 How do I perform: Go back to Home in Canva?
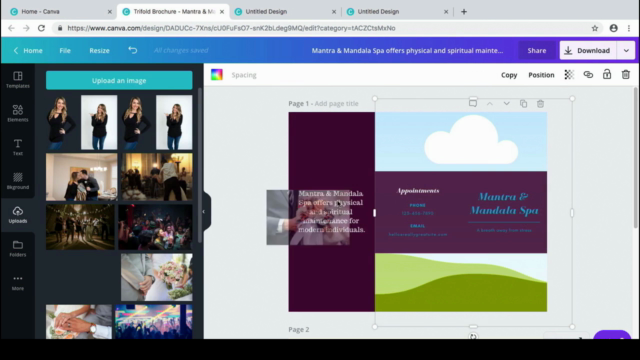click(x=28, y=50)
